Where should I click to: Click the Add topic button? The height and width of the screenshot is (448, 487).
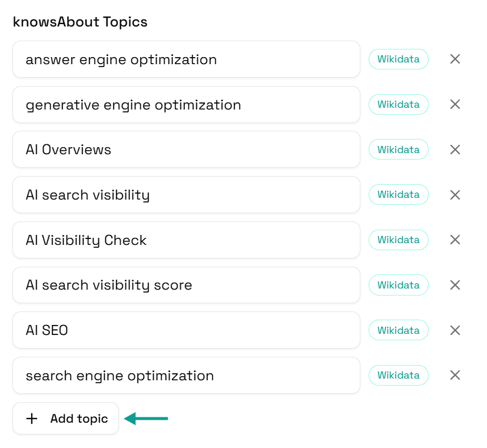pyautogui.click(x=65, y=419)
